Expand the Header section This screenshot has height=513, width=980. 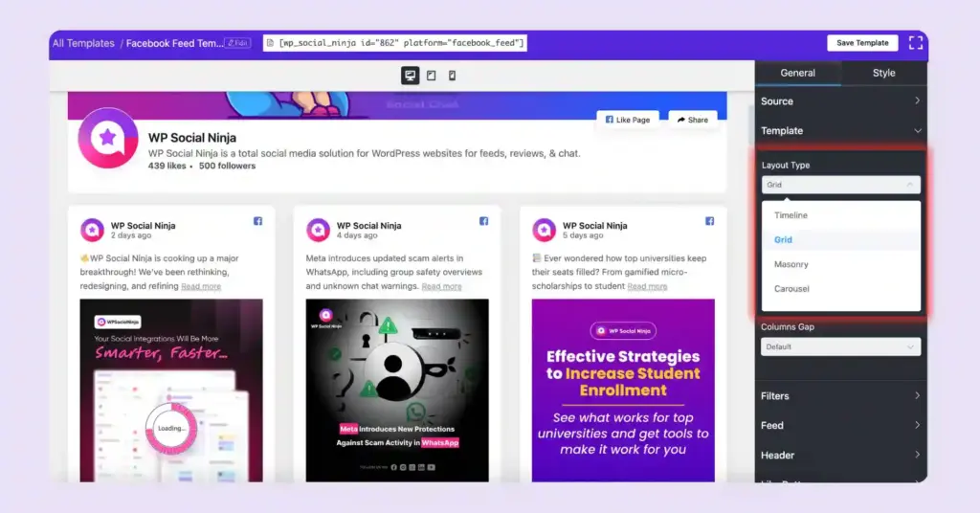[840, 455]
